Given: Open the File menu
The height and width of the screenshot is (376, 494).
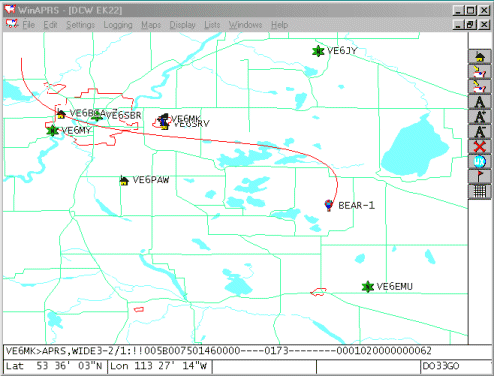Looking at the screenshot, I should tap(29, 25).
